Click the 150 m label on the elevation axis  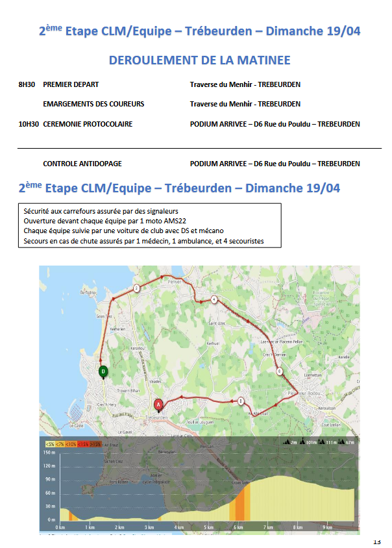pos(49,452)
